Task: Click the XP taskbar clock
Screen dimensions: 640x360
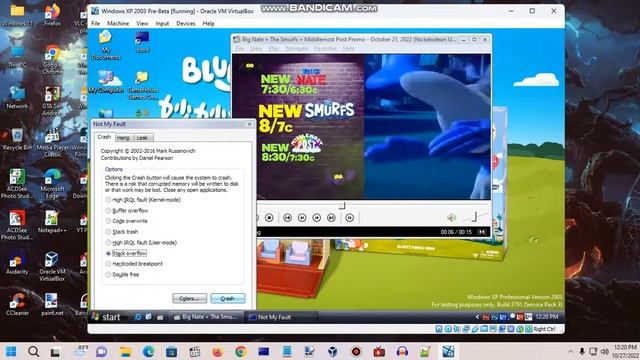Action: click(547, 317)
